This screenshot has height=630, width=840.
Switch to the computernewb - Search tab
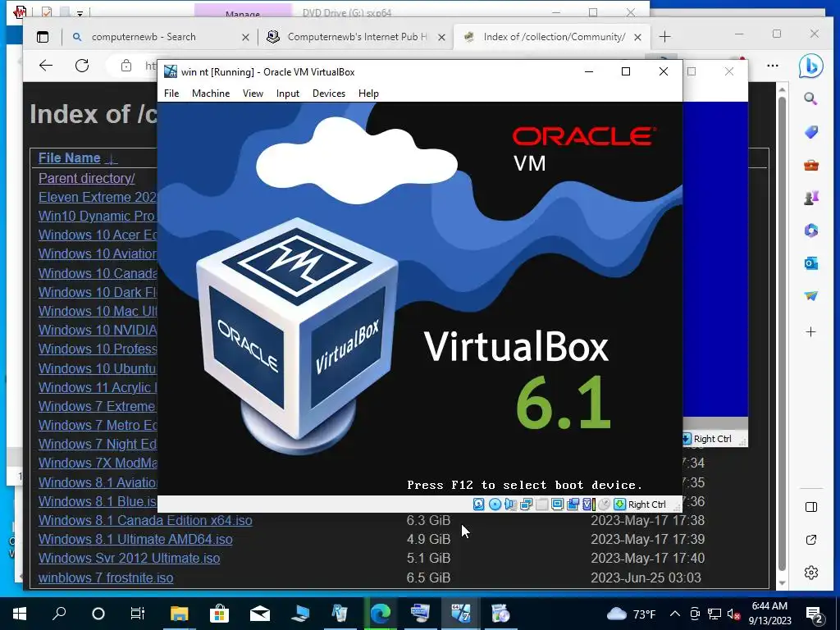(x=161, y=37)
